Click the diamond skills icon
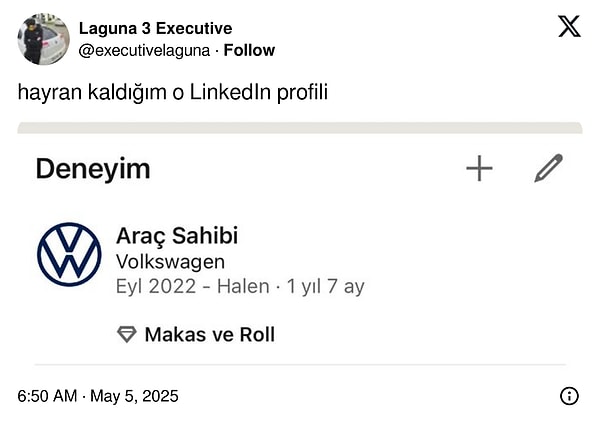The width and height of the screenshot is (600, 426). (x=127, y=334)
